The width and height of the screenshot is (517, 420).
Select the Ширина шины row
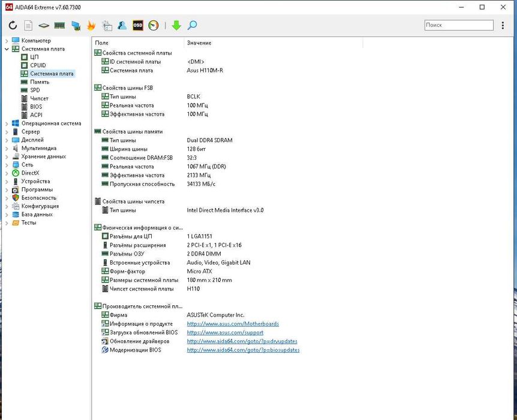click(154, 149)
